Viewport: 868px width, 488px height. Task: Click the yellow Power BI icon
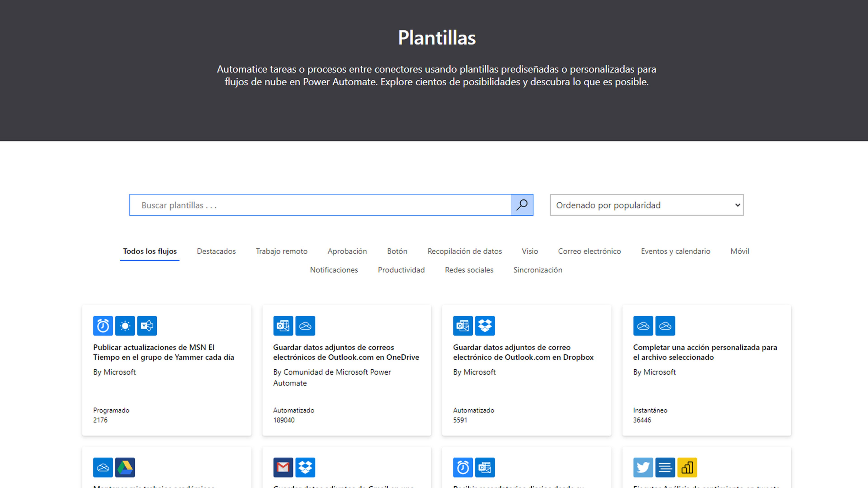point(687,467)
